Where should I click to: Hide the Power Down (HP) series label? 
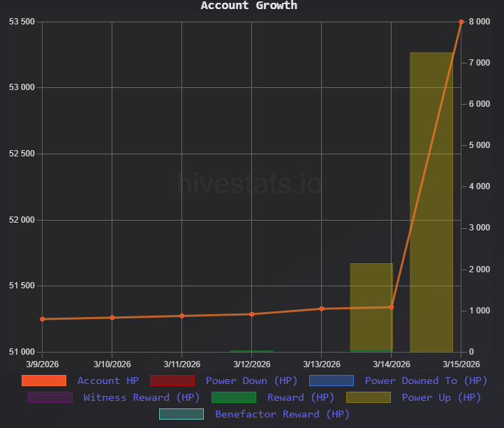click(251, 381)
